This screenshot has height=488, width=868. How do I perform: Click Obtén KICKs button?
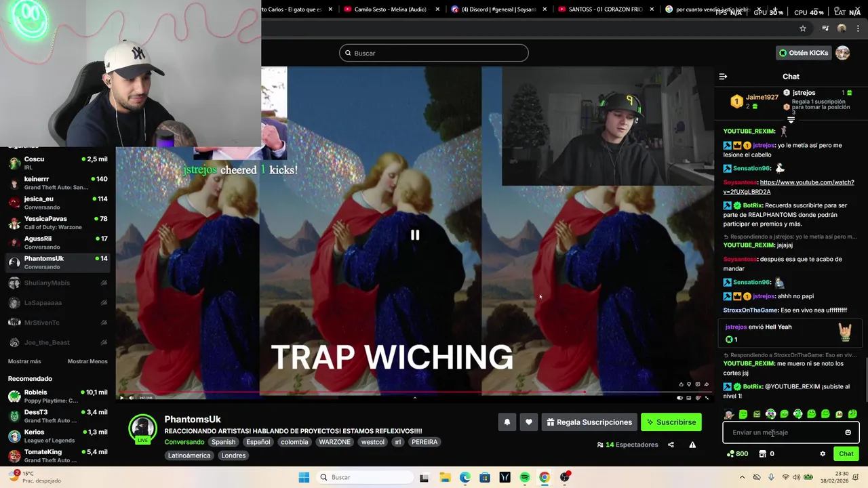coord(804,53)
